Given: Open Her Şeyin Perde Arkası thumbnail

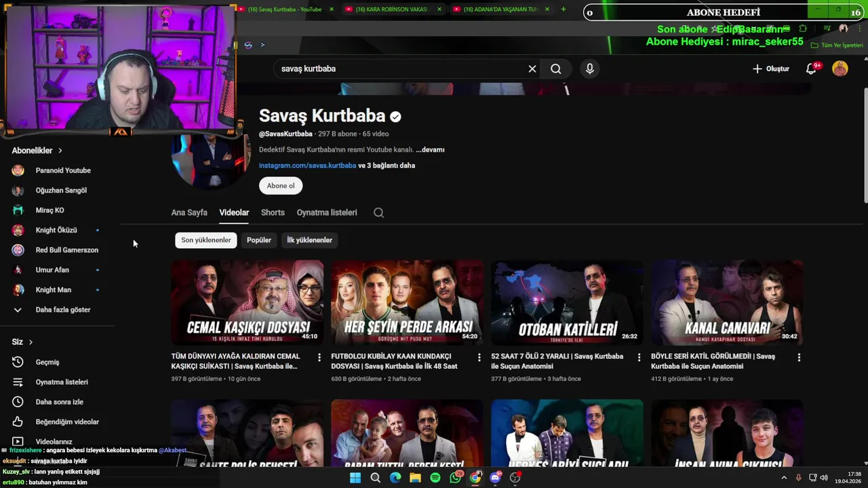Looking at the screenshot, I should [407, 302].
